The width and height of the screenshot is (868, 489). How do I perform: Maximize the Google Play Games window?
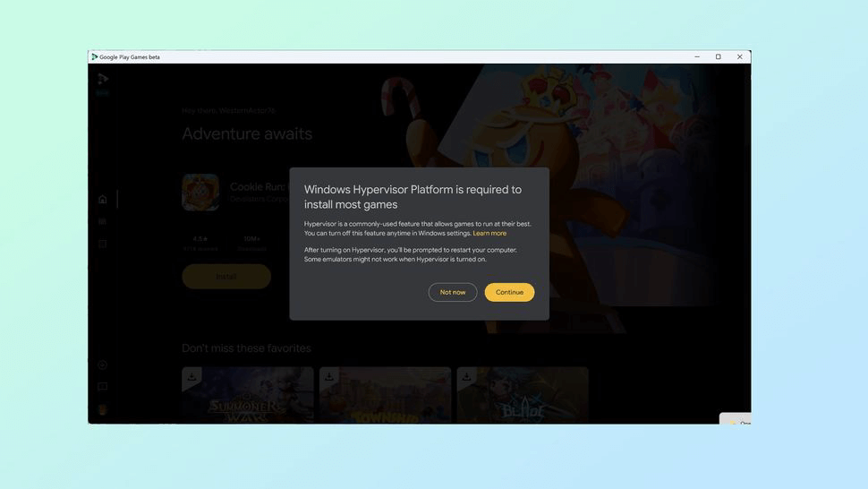(x=718, y=56)
